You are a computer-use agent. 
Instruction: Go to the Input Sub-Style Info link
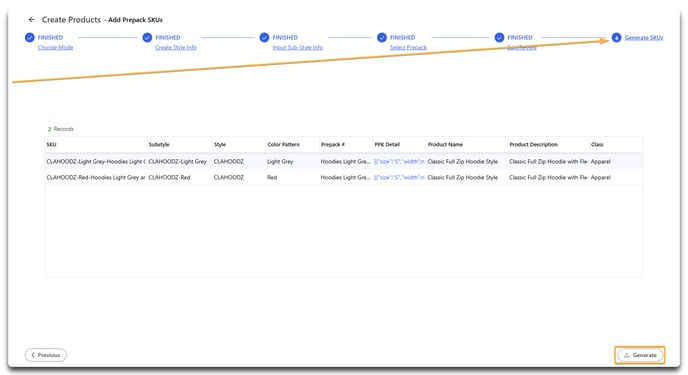pyautogui.click(x=297, y=47)
